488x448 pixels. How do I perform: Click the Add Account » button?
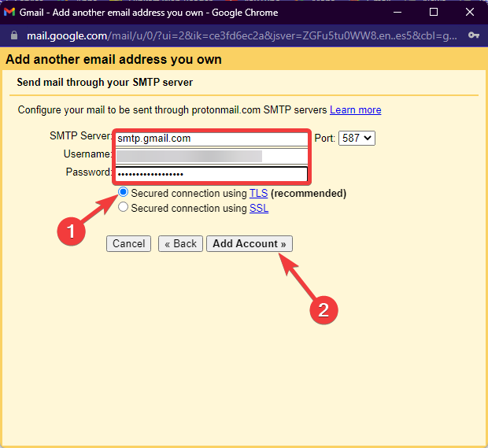250,243
